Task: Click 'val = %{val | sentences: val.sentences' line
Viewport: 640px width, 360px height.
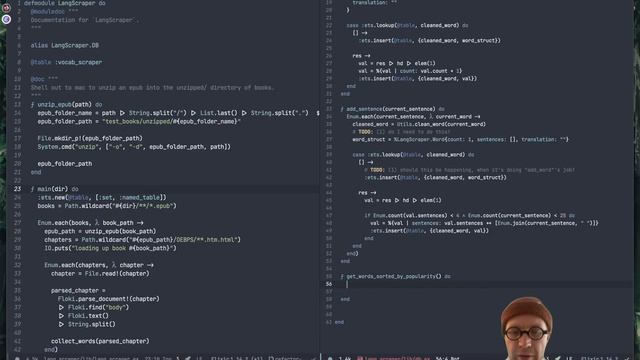Action: pos(484,223)
